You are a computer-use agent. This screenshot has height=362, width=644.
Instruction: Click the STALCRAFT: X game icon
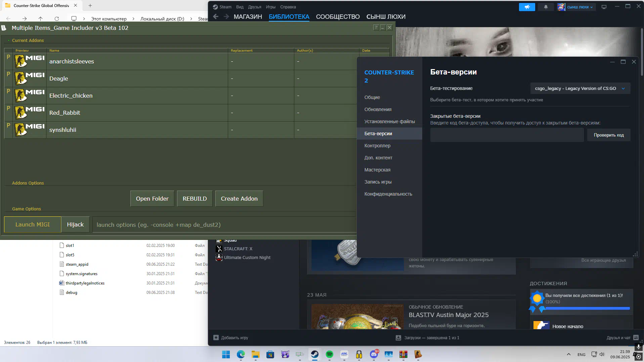click(219, 249)
